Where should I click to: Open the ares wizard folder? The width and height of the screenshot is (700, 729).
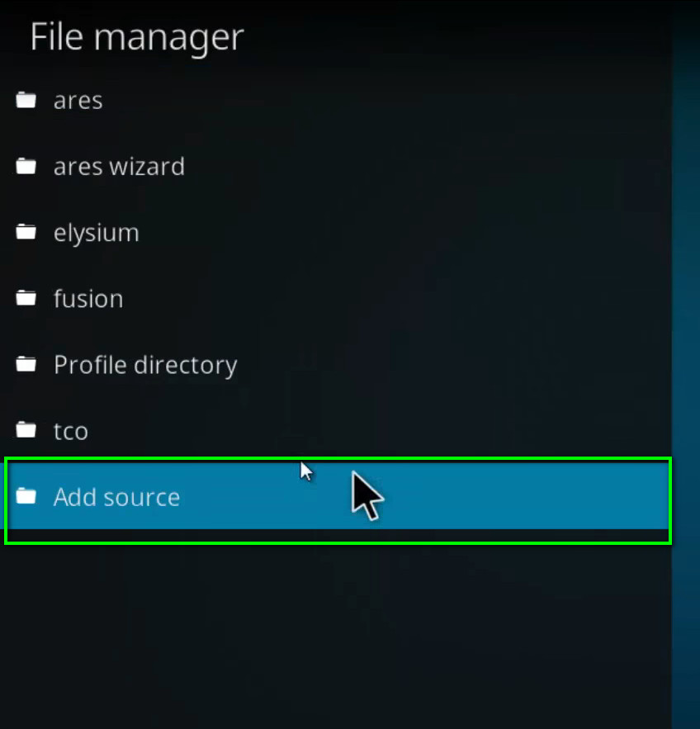[x=119, y=166]
